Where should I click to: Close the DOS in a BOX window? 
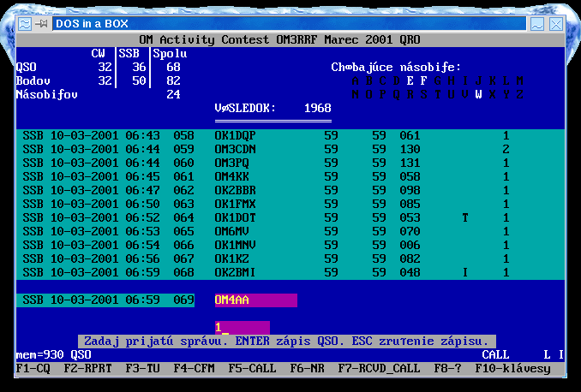557,24
